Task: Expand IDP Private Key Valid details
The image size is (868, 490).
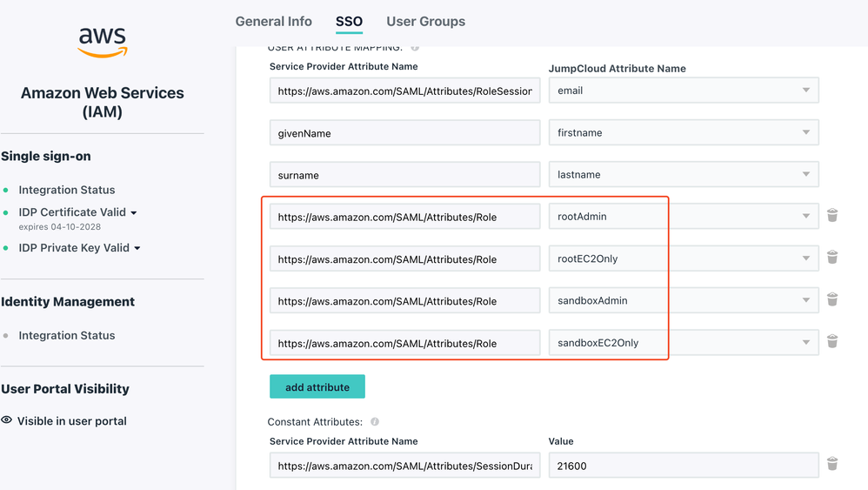Action: pos(137,248)
